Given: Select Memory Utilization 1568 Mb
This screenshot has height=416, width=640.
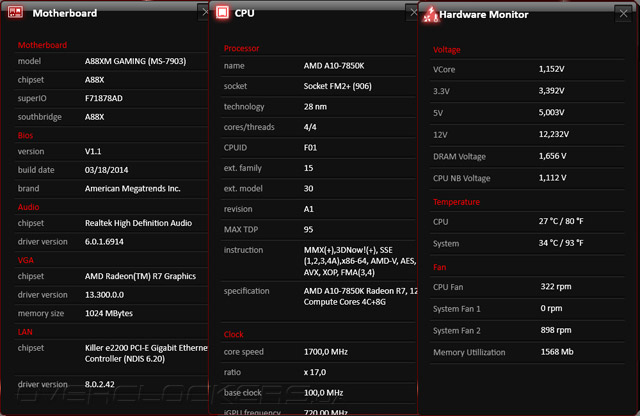Looking at the screenshot, I should [557, 352].
